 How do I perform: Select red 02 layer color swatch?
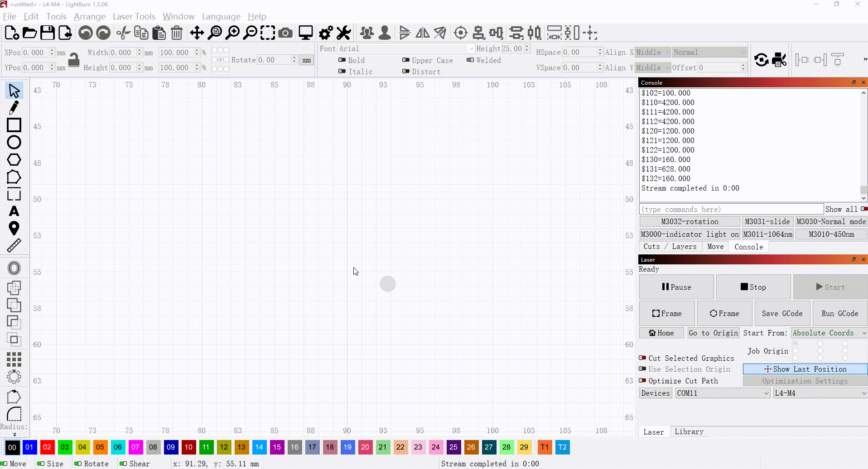[47, 447]
